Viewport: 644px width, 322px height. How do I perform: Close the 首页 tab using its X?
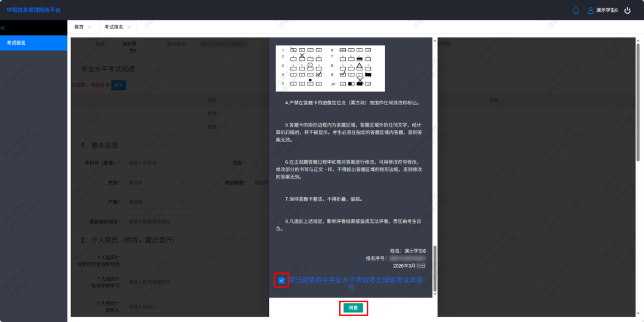89,27
